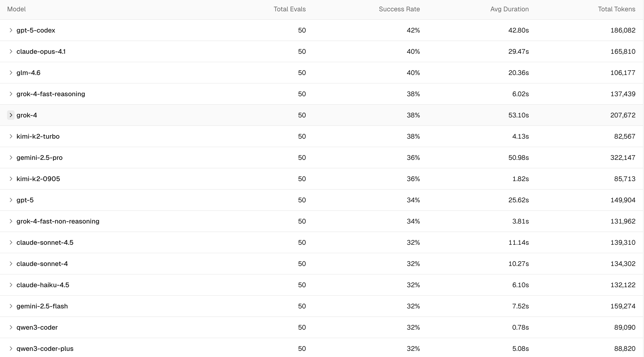Sort by the Success Rate column header
This screenshot has height=357, width=644.
tap(399, 9)
